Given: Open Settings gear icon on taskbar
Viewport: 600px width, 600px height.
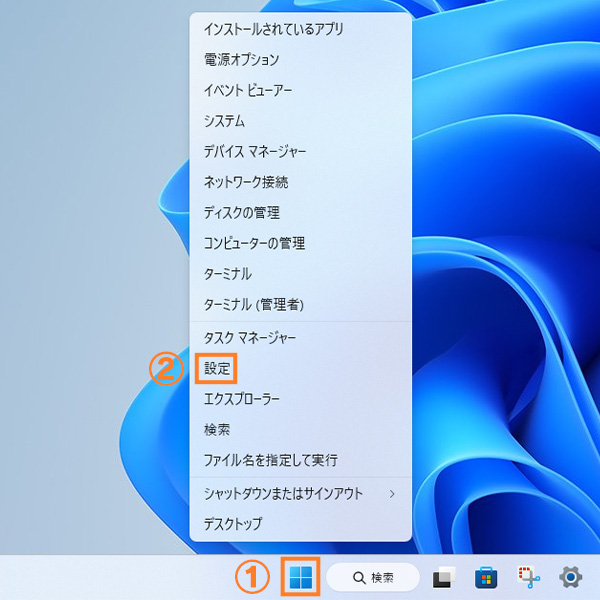Looking at the screenshot, I should pyautogui.click(x=571, y=577).
